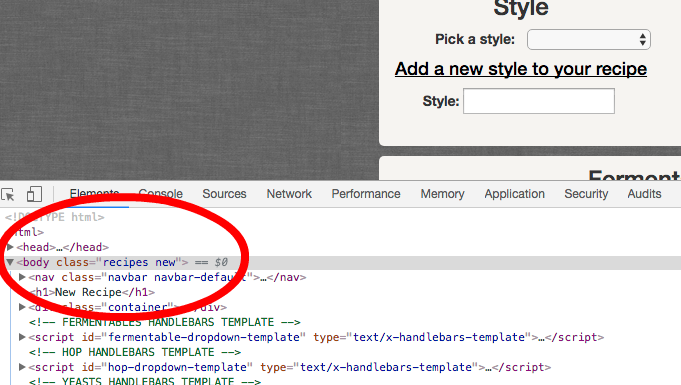Open the Network tab
Viewport: 681px width, 385px height.
point(289,194)
